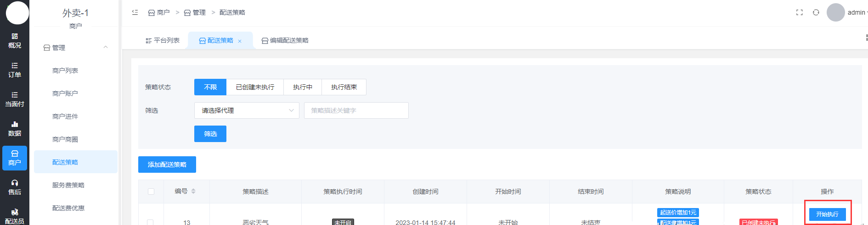
Task: Open the 当面付 sidebar icon
Action: [x=15, y=99]
